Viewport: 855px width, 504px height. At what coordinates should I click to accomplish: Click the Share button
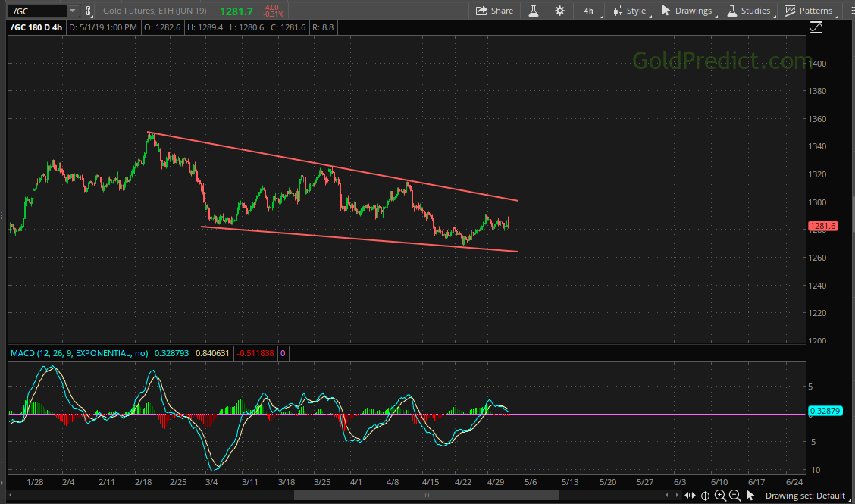point(494,11)
